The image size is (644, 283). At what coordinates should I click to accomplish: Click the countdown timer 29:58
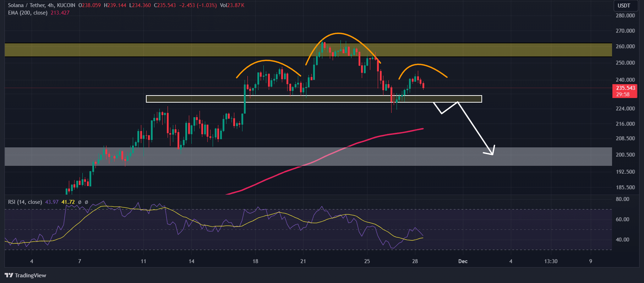pos(623,94)
